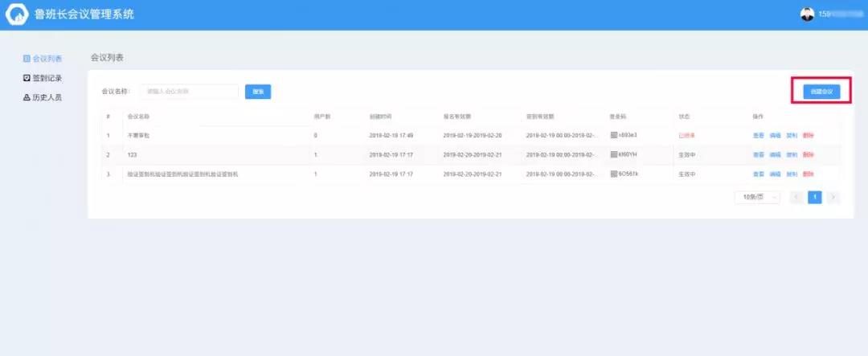This screenshot has width=868, height=356.
Task: Click 查看 for the 不要审批 meeting
Action: click(x=758, y=135)
